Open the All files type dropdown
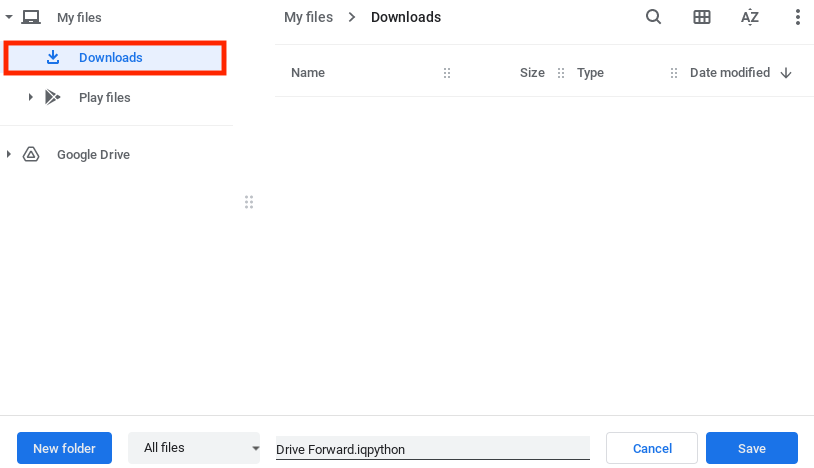Viewport: 814px width, 468px height. (x=194, y=448)
